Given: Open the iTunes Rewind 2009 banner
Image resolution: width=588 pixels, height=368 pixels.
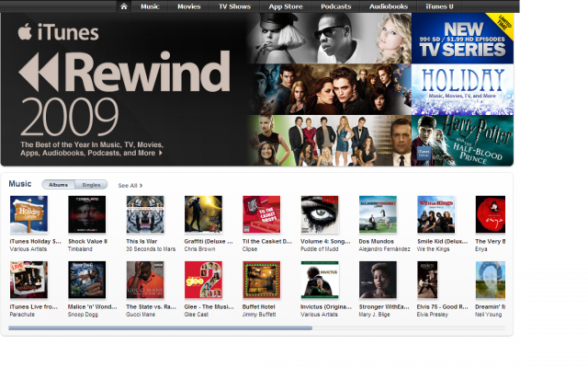Looking at the screenshot, I should point(124,89).
